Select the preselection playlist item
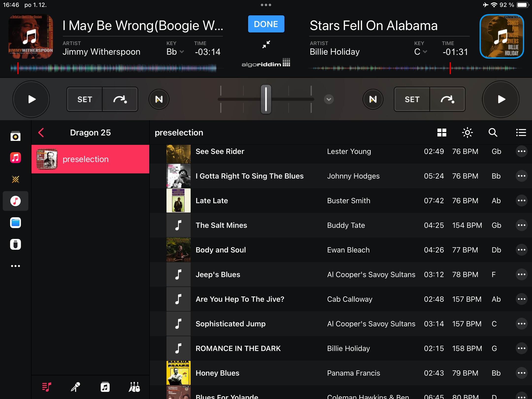This screenshot has width=532, height=399. pos(90,159)
